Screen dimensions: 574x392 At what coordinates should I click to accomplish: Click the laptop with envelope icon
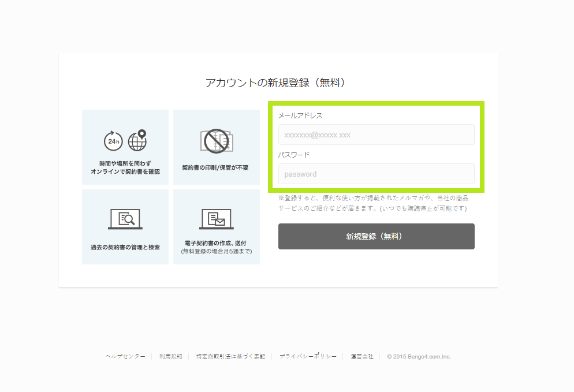coord(217,219)
